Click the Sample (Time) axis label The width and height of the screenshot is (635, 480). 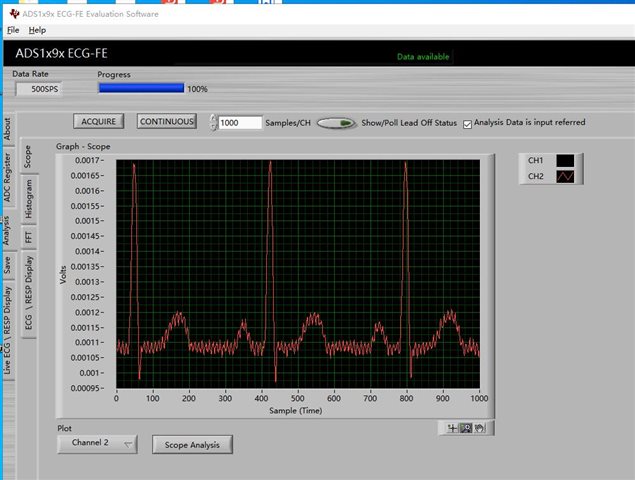(x=296, y=411)
